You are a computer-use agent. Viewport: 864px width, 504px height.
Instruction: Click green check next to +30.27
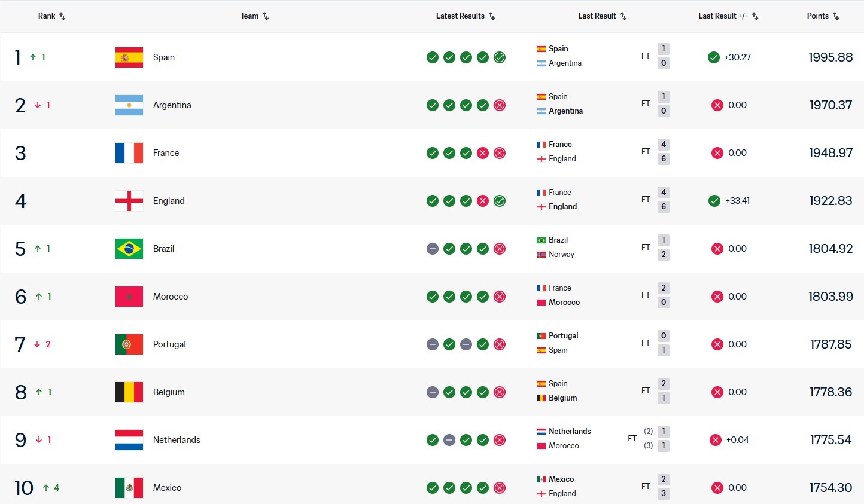pyautogui.click(x=714, y=57)
